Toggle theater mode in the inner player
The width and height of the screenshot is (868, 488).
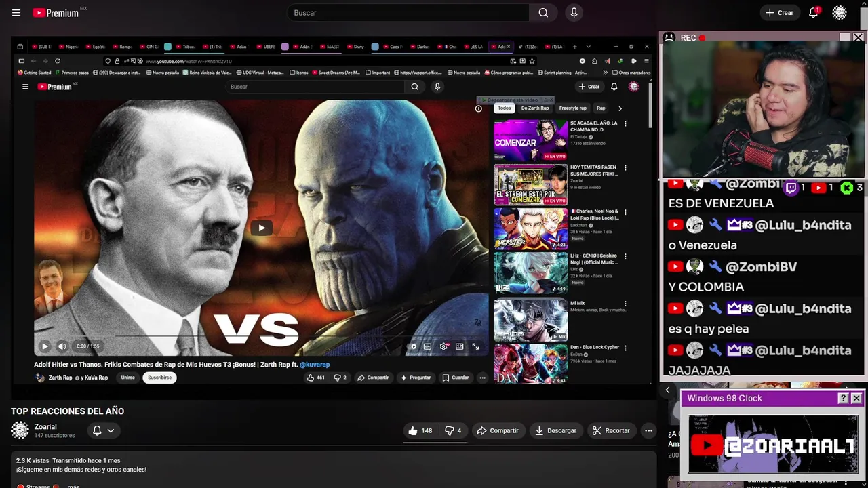click(x=459, y=346)
